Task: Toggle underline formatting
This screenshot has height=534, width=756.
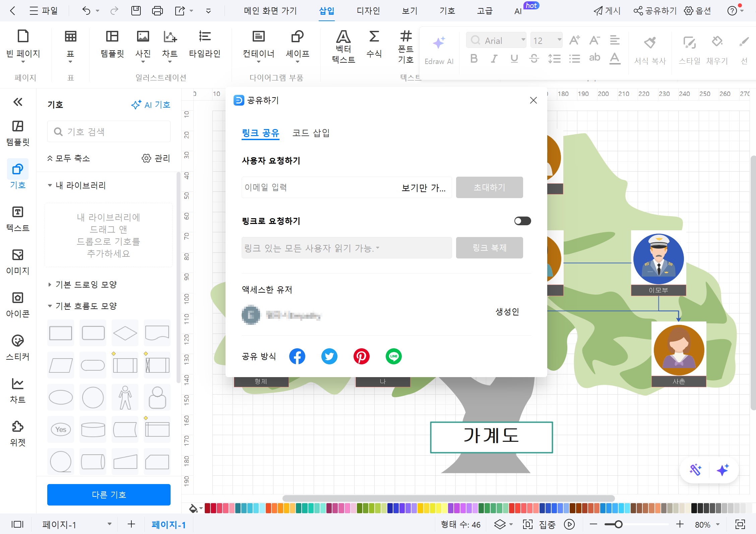Action: (514, 59)
